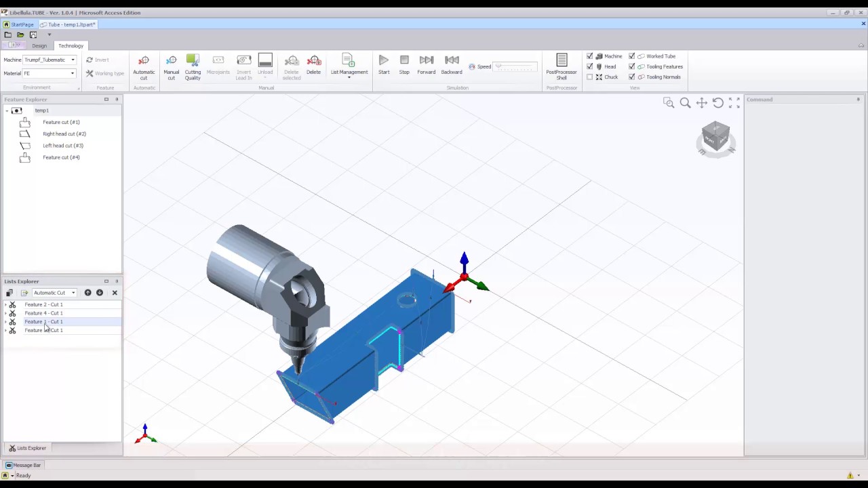The image size is (868, 488).
Task: Toggle the Head visibility checkbox
Action: click(x=589, y=66)
